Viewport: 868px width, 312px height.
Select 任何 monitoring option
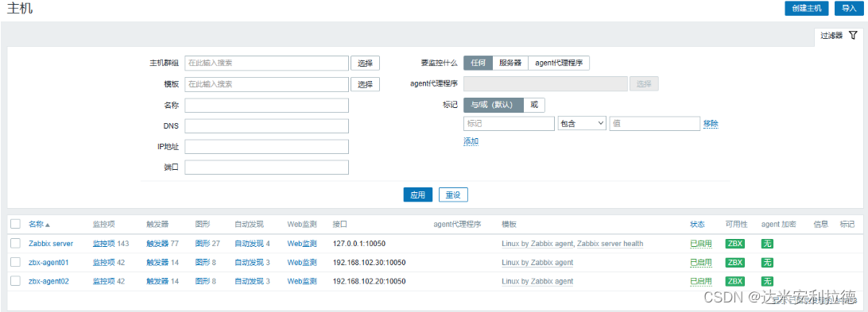pyautogui.click(x=478, y=63)
